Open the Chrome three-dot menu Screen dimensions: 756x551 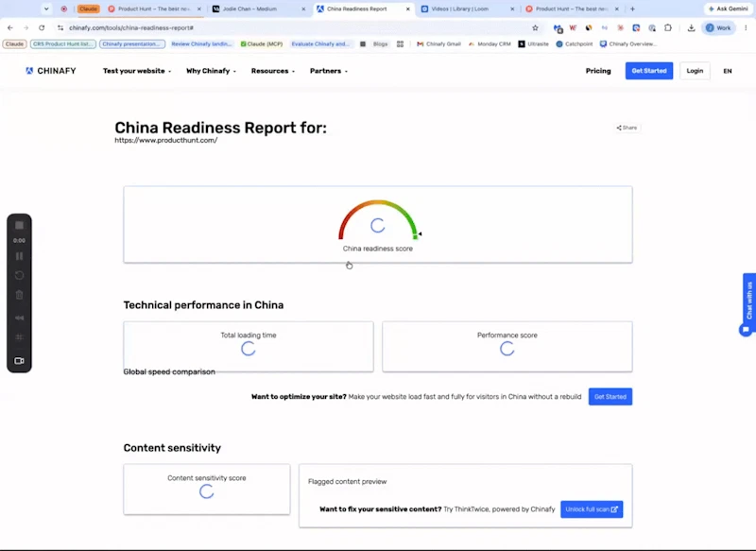point(746,28)
